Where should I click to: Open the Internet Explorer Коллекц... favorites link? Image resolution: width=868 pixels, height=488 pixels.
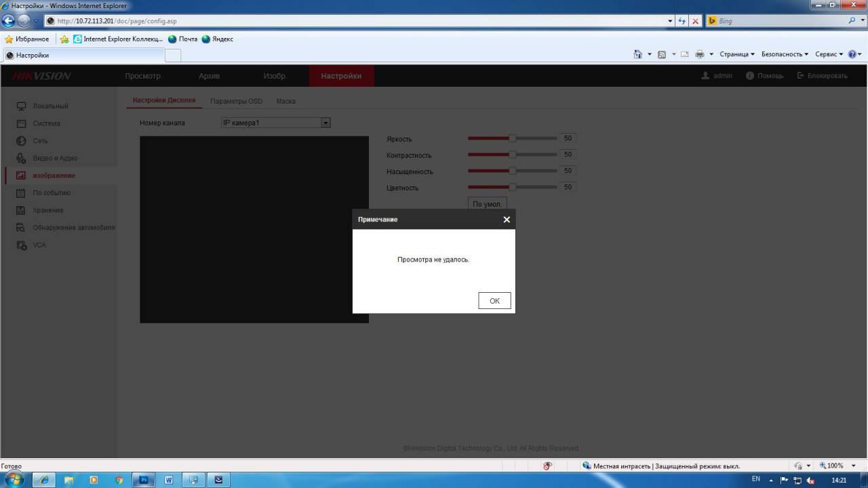[118, 39]
